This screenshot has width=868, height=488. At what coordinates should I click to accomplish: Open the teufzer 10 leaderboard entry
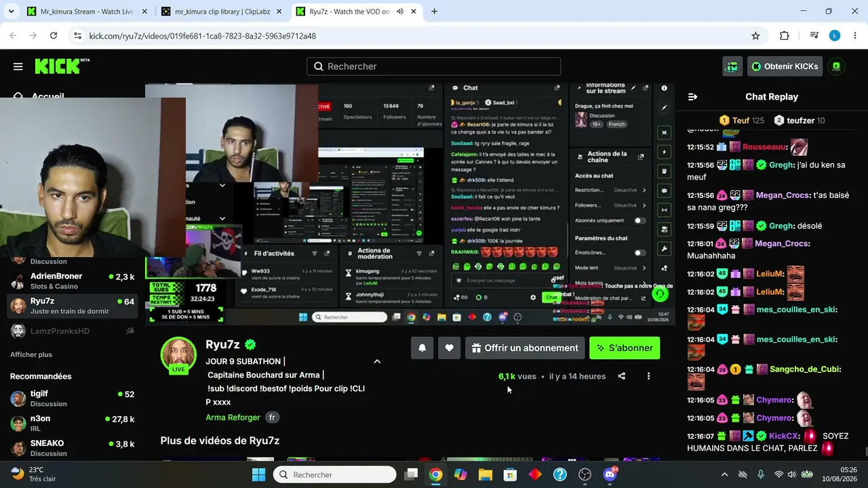coord(800,121)
